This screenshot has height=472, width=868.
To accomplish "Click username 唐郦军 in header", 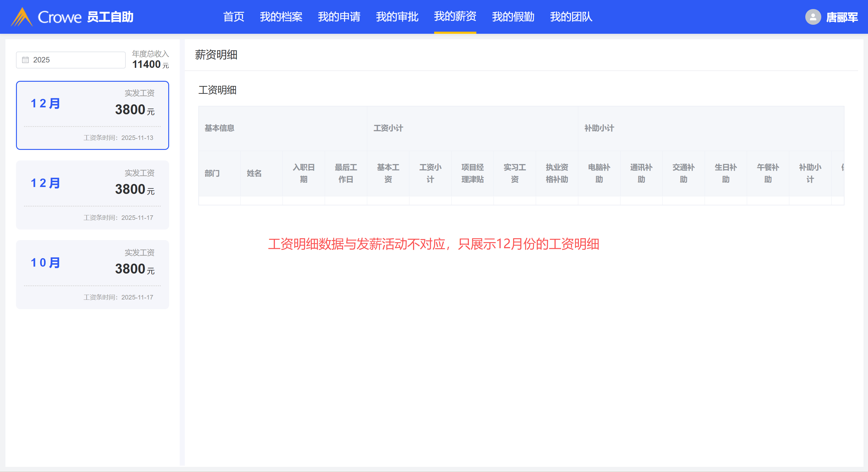I will point(842,17).
